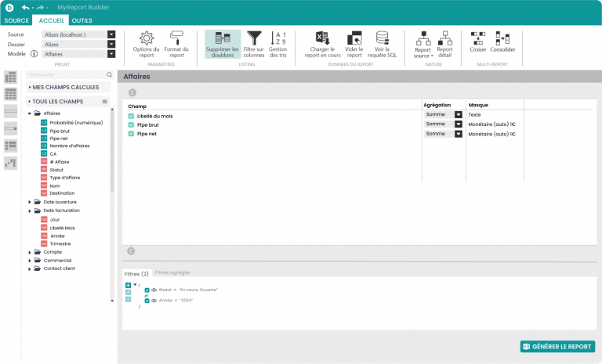Expand MES CHAMPS CALCULES section
Screen dimensions: 602x364
[x=29, y=88]
